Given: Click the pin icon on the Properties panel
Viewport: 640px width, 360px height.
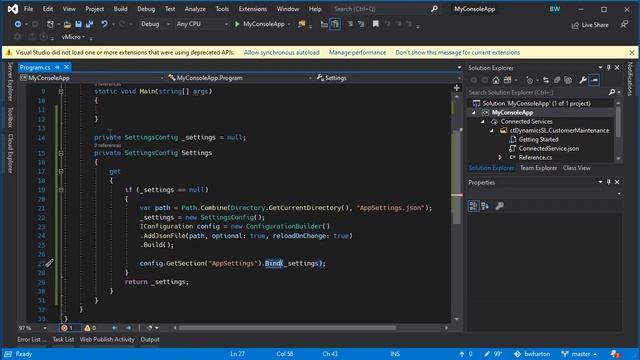Looking at the screenshot, I should pyautogui.click(x=609, y=182).
